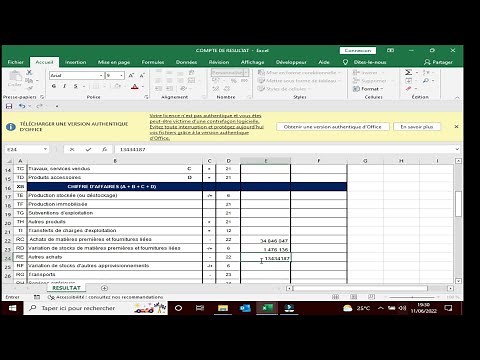The height and width of the screenshot is (360, 480).
Task: Switch to the Formules tab
Action: [153, 62]
